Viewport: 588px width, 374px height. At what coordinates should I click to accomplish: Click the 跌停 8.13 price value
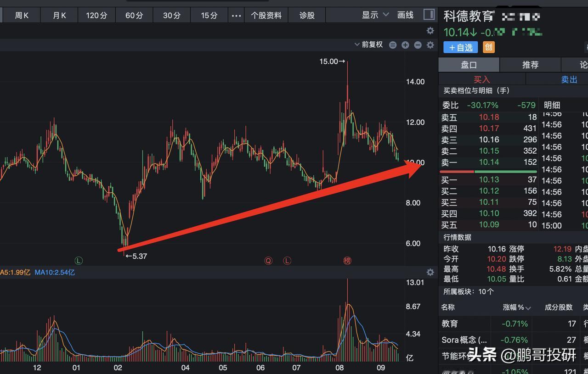[x=565, y=259]
